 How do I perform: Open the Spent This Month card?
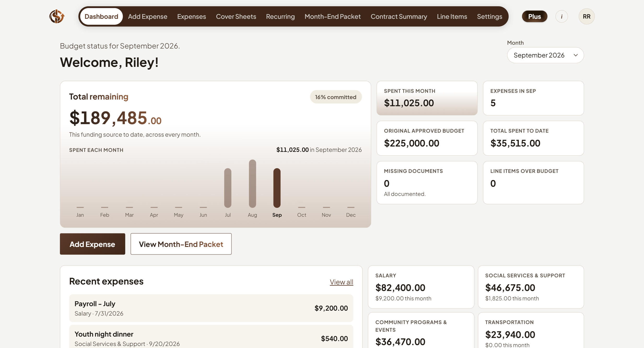(x=427, y=98)
